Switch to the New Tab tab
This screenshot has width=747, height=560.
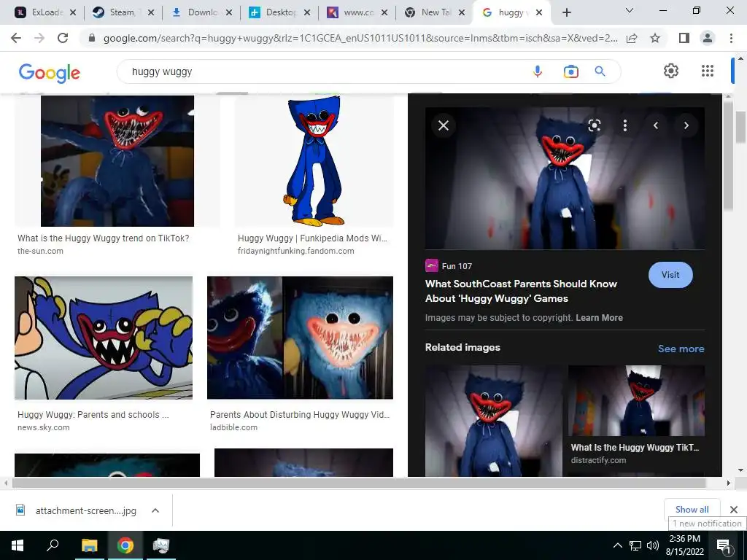click(x=429, y=12)
